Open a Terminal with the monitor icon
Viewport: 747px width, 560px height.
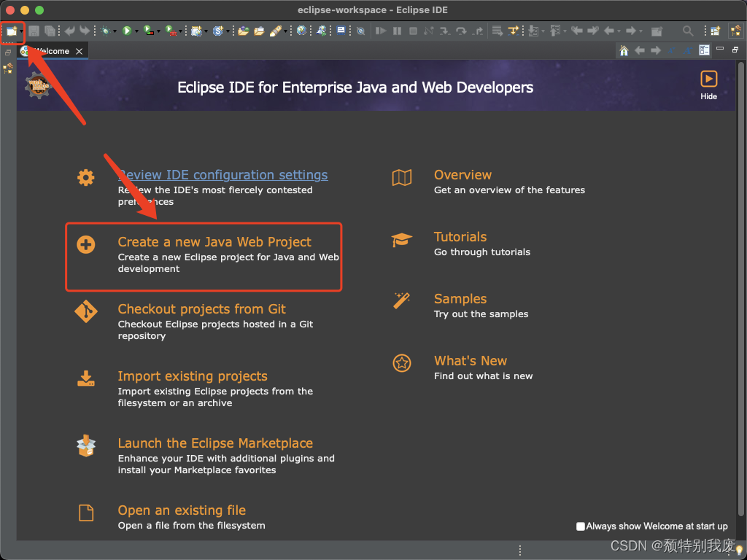[341, 31]
